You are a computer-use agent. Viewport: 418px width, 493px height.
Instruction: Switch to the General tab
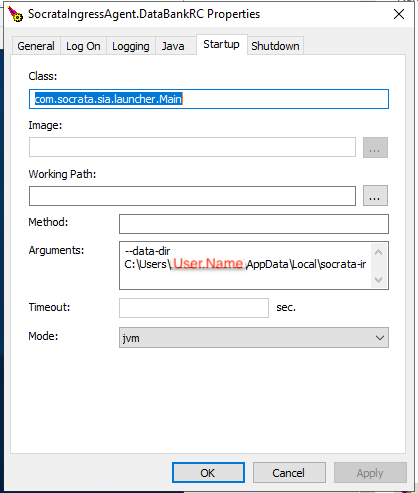coord(36,46)
